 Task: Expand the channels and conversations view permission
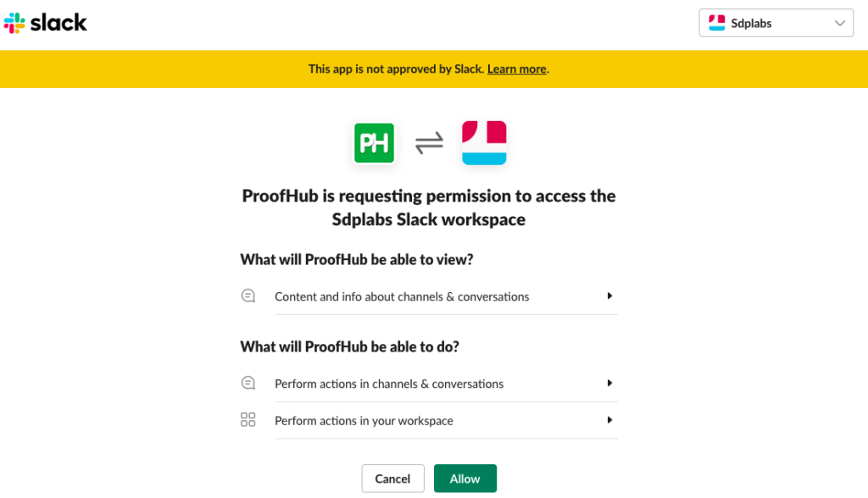[609, 296]
